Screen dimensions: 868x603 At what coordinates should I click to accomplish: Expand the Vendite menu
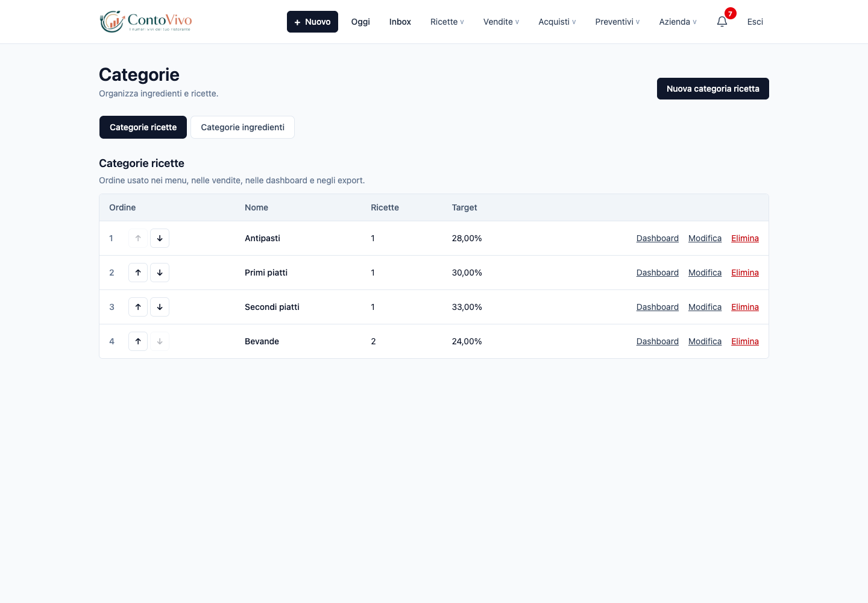click(x=501, y=22)
